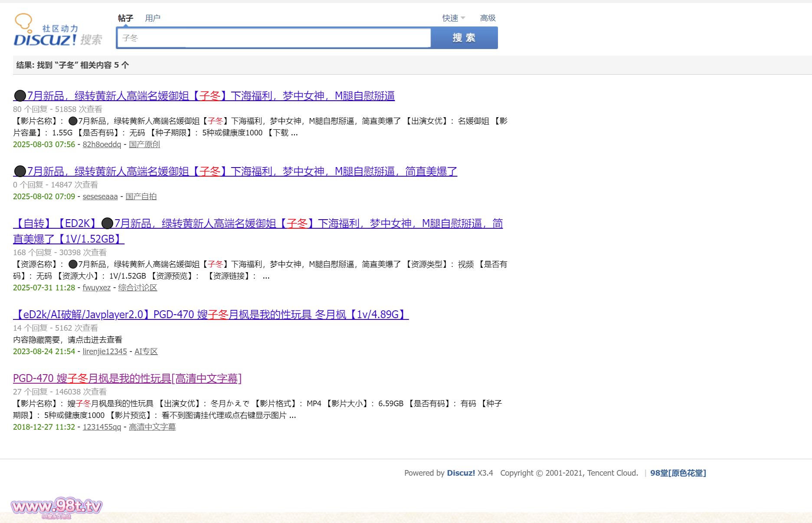This screenshot has width=812, height=523.
Task: Go to the AI专区 forum section
Action: coord(146,352)
